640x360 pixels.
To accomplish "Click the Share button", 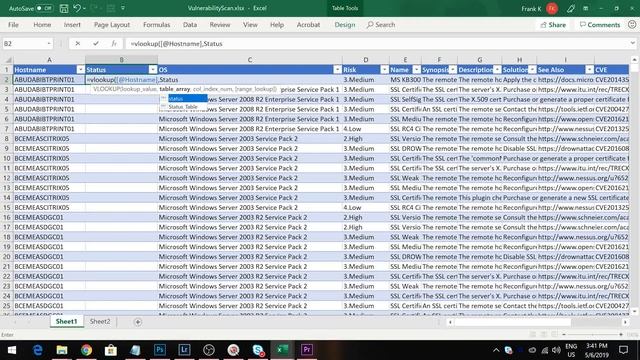I will pyautogui.click(x=553, y=25).
